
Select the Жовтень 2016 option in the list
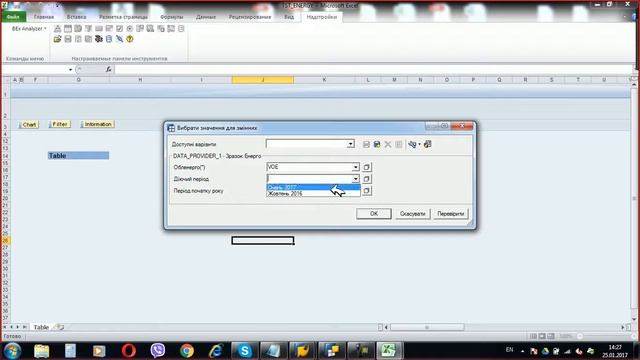click(x=313, y=193)
